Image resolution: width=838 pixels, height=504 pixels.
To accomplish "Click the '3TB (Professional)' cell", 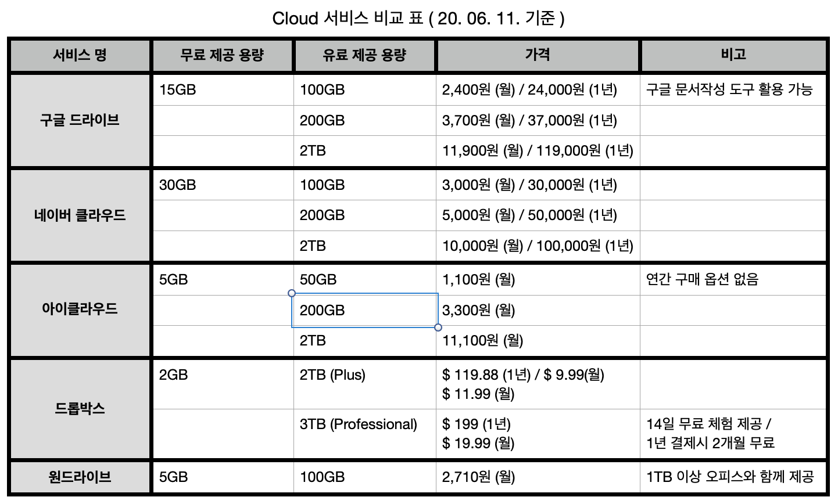I will [364, 434].
